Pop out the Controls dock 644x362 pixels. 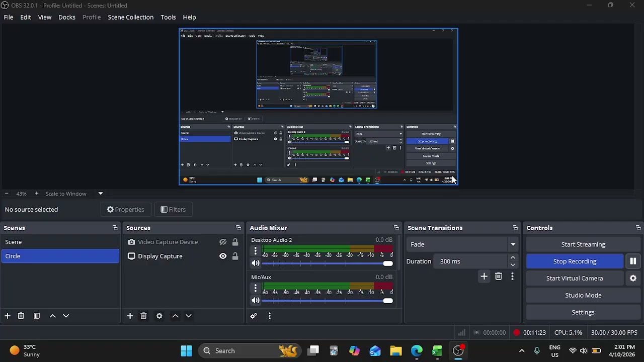[x=638, y=228]
